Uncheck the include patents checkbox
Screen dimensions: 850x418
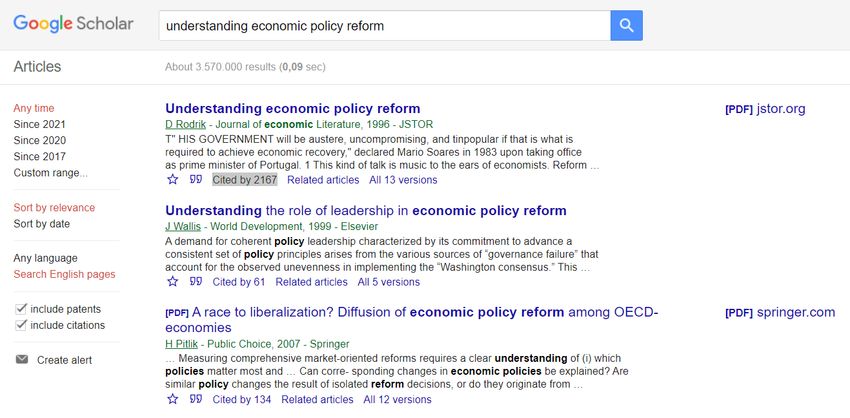21,309
